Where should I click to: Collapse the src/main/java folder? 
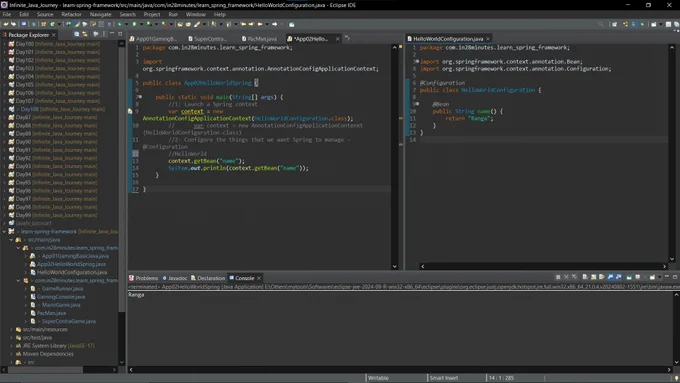click(x=12, y=240)
